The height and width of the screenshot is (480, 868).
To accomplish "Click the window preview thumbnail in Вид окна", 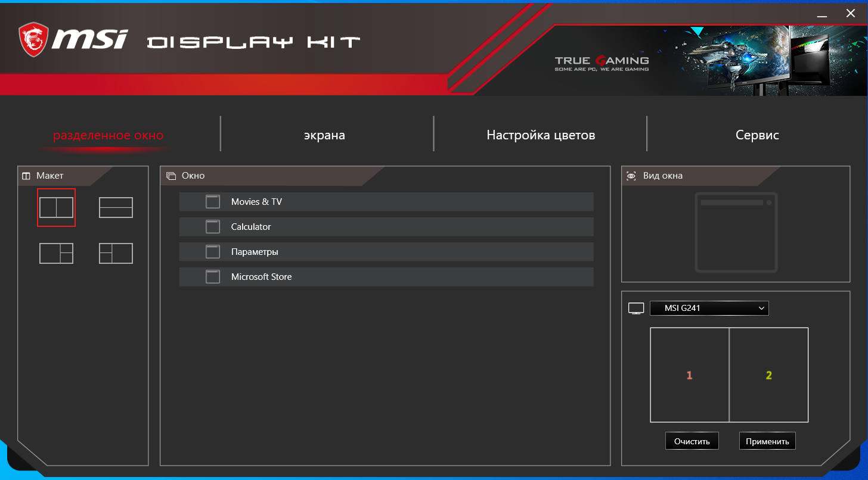I will pos(736,232).
